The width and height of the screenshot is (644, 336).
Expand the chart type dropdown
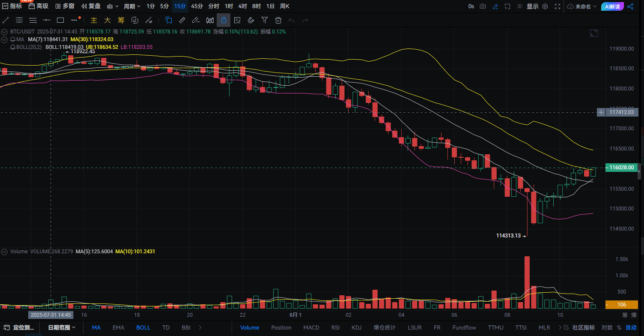tap(113, 6)
